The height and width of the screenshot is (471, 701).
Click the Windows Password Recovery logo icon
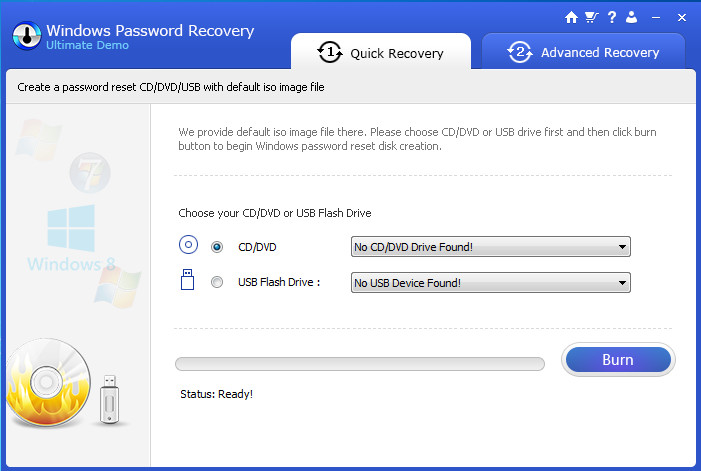pyautogui.click(x=27, y=35)
